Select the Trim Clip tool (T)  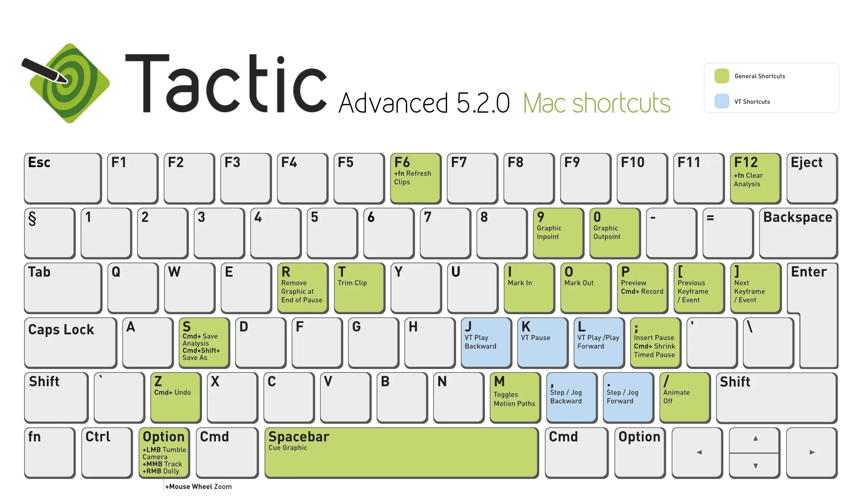point(358,286)
